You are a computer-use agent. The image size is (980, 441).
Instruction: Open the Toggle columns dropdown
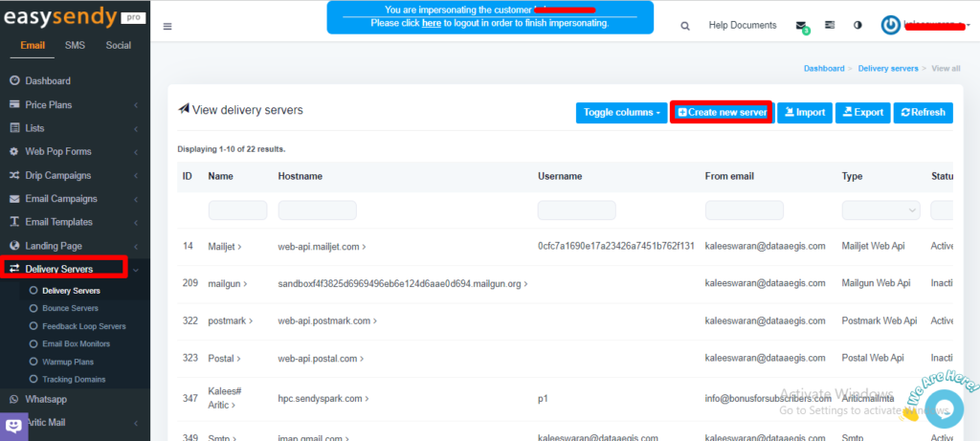coord(620,113)
